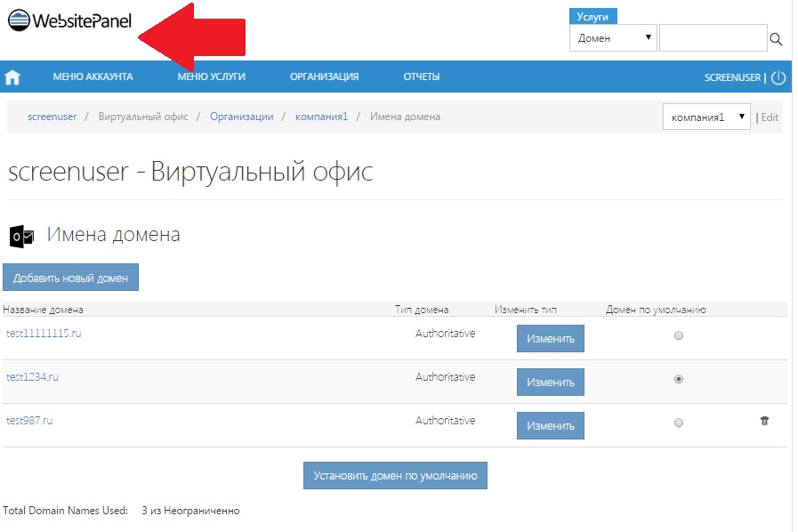Image resolution: width=798 pixels, height=532 pixels.
Task: Open the test1234.ru domain link
Action: 32,376
